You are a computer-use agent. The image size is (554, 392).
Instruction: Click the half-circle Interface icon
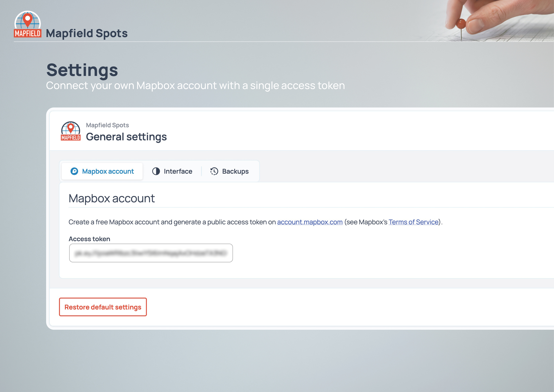pyautogui.click(x=156, y=171)
